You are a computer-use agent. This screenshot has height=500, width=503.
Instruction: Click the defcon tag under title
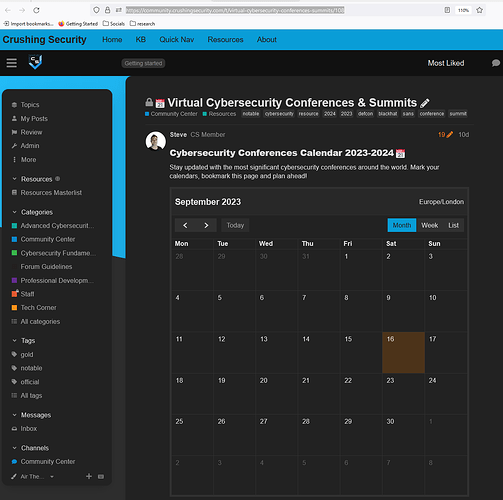pos(365,114)
